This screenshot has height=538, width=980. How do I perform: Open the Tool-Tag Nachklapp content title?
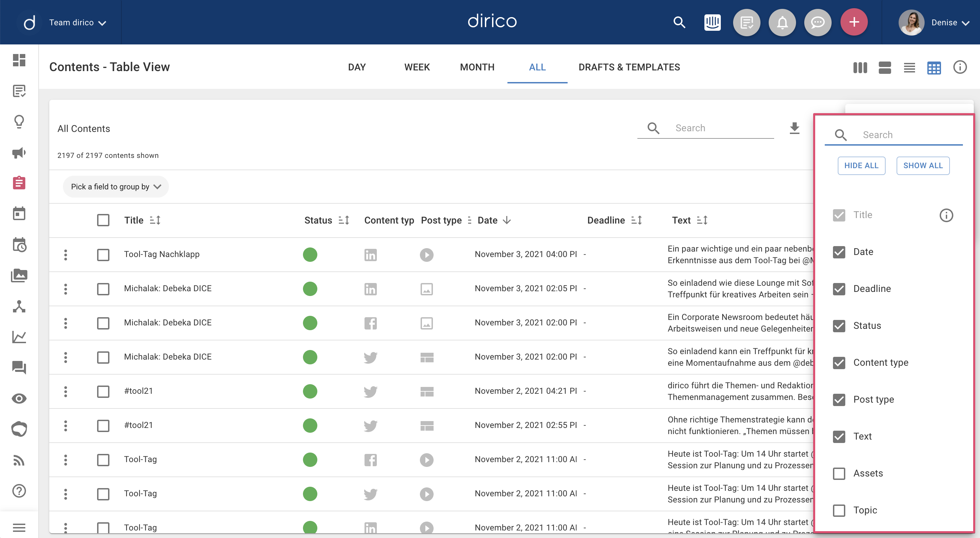[x=162, y=254]
